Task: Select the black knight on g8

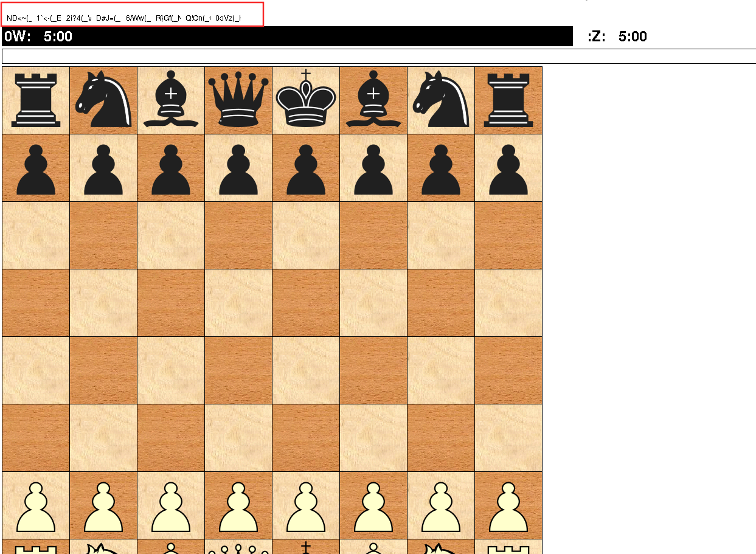Action: pos(441,100)
